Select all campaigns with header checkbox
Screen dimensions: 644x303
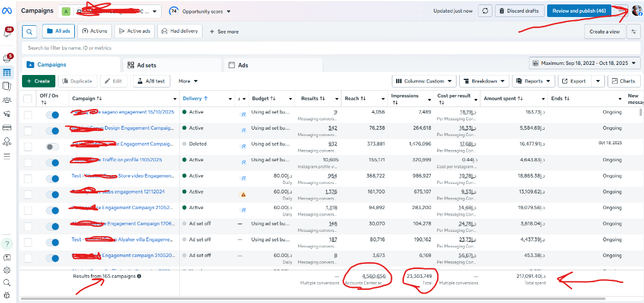click(x=28, y=99)
